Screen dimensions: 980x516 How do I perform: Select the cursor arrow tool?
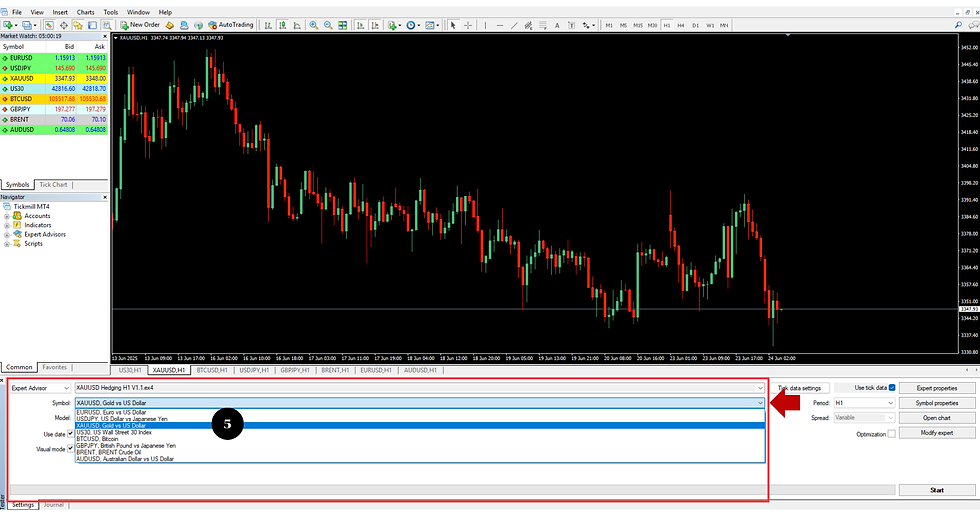pos(453,25)
